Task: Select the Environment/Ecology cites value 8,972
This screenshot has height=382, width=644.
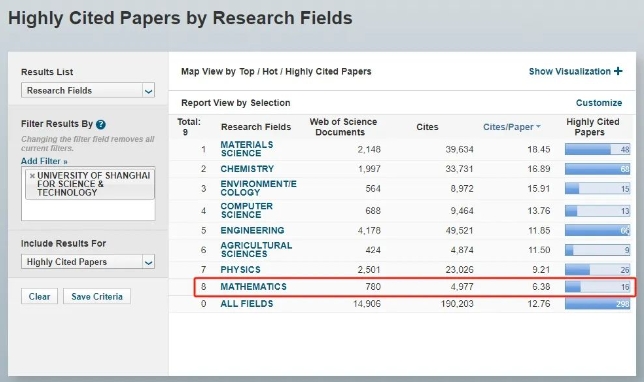Action: point(462,189)
